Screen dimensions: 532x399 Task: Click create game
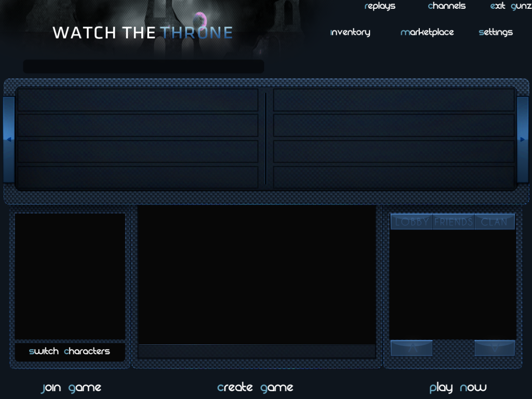pos(255,388)
